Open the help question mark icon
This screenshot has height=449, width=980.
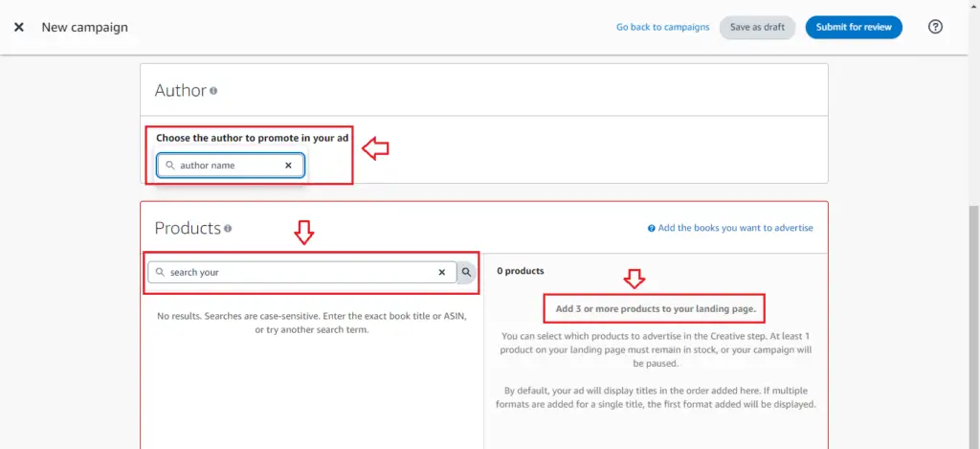pyautogui.click(x=935, y=27)
